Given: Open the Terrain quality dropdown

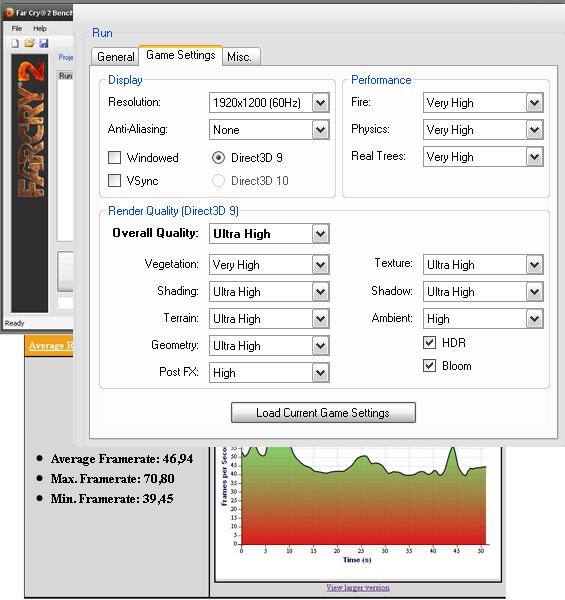Looking at the screenshot, I should [x=269, y=318].
